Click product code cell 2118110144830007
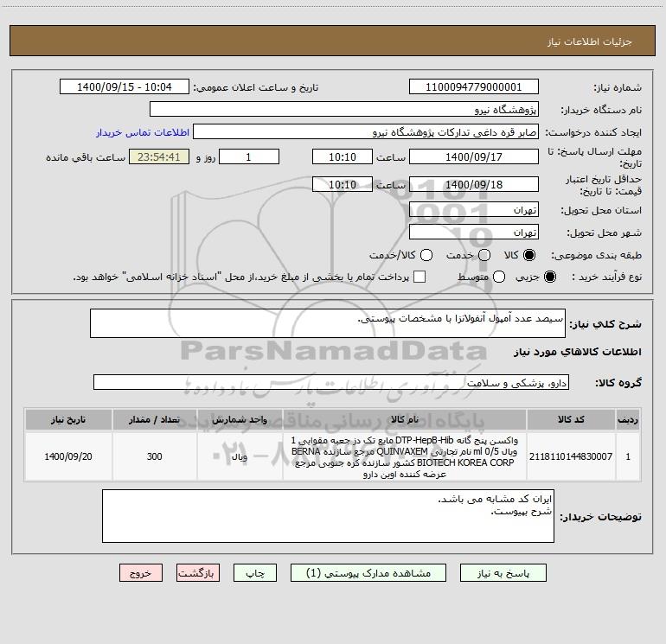Viewport: 666px width, 644px height. [571, 456]
